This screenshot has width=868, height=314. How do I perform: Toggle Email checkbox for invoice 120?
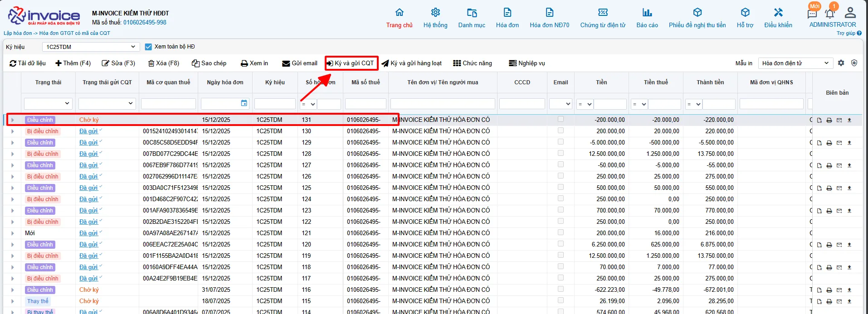pos(561,244)
